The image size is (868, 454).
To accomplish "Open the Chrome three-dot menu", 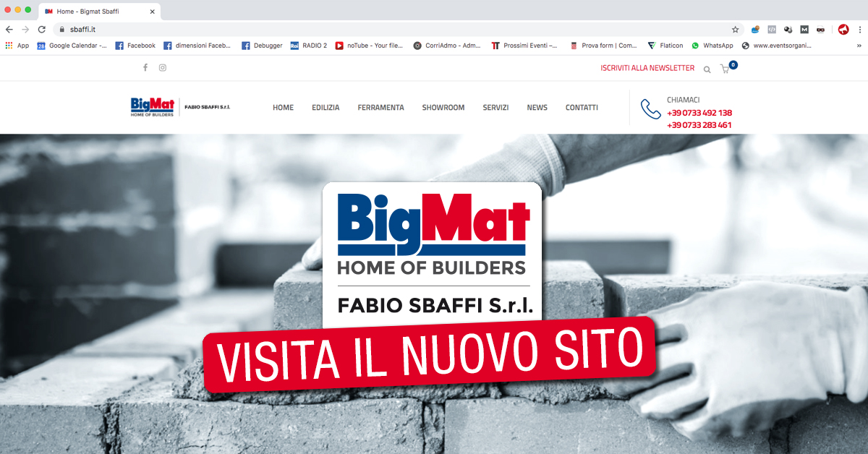I will [x=859, y=30].
